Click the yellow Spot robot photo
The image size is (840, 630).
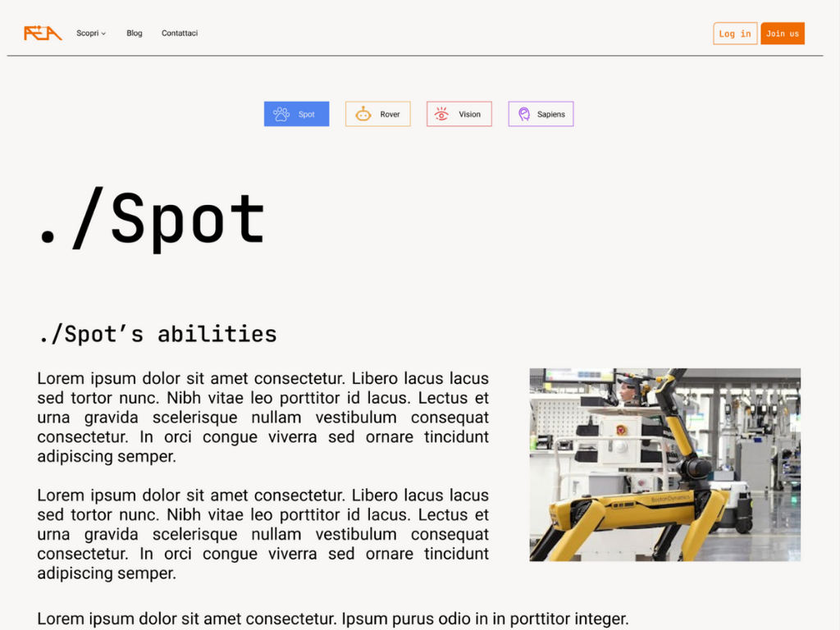(664, 464)
